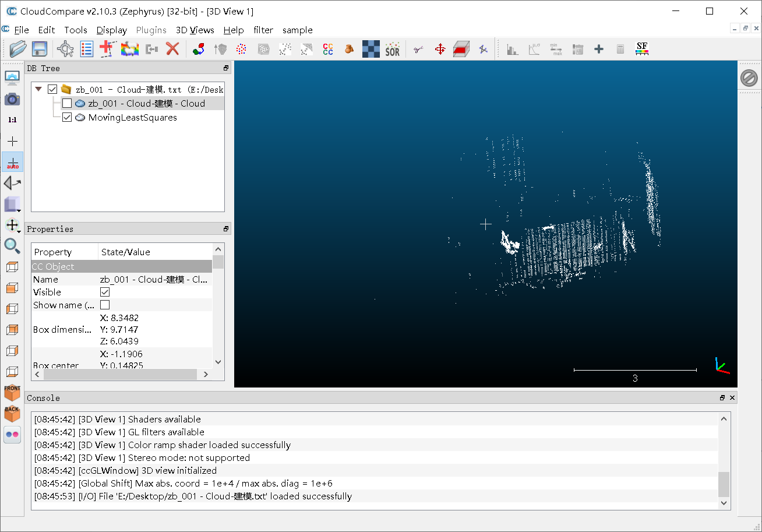
Task: Click the SF color scale icon
Action: click(x=642, y=49)
